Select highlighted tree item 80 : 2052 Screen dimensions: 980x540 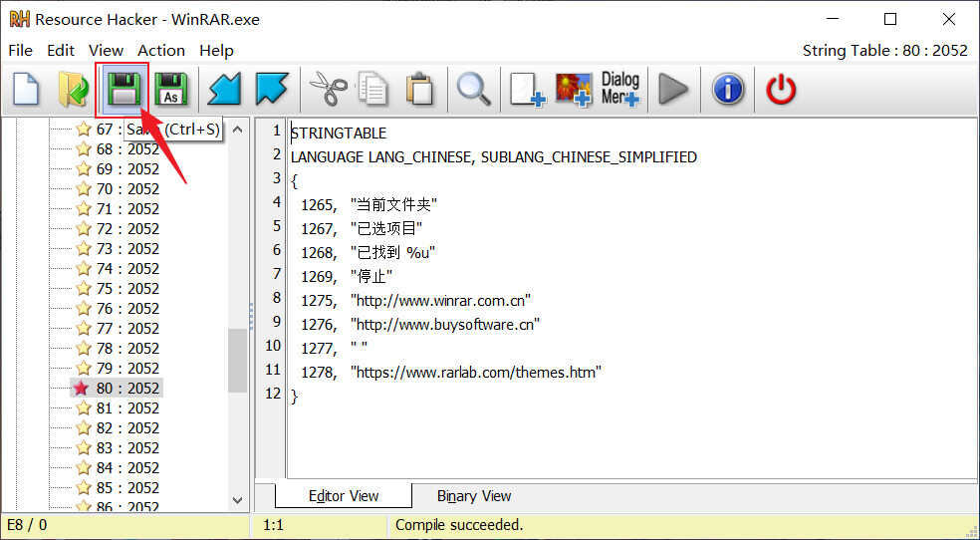click(127, 389)
